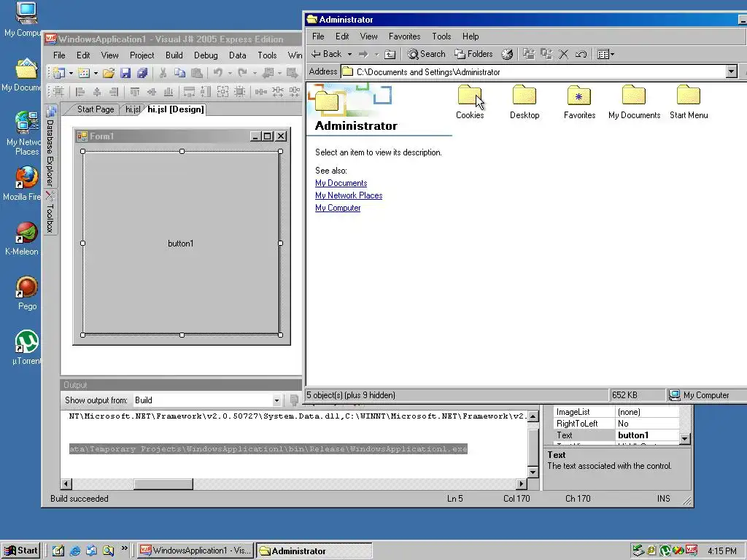
Task: Select the Start Menu folder icon
Action: pos(689,102)
